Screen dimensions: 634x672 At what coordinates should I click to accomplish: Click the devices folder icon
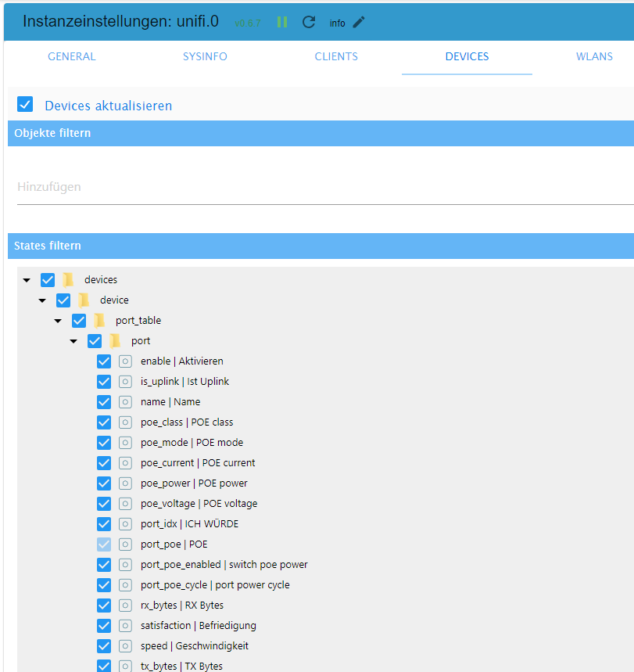point(68,280)
